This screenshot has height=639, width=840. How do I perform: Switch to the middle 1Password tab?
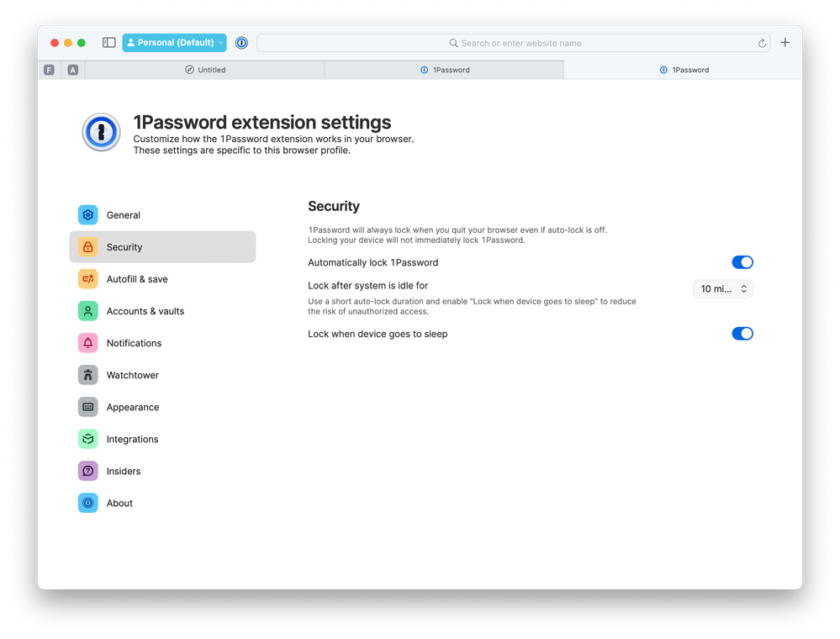[x=445, y=70]
